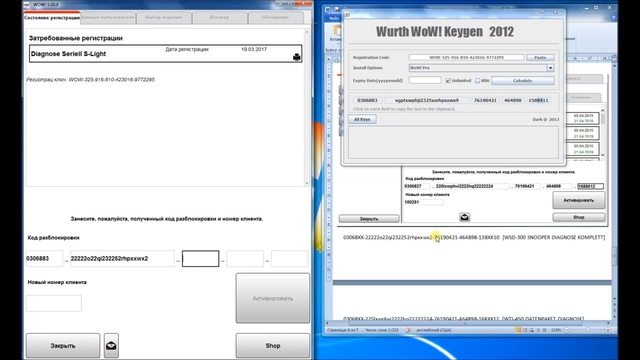Image resolution: width=640 pixels, height=360 pixels.
Task: Click the empty All Keys text area
Action: (x=453, y=142)
